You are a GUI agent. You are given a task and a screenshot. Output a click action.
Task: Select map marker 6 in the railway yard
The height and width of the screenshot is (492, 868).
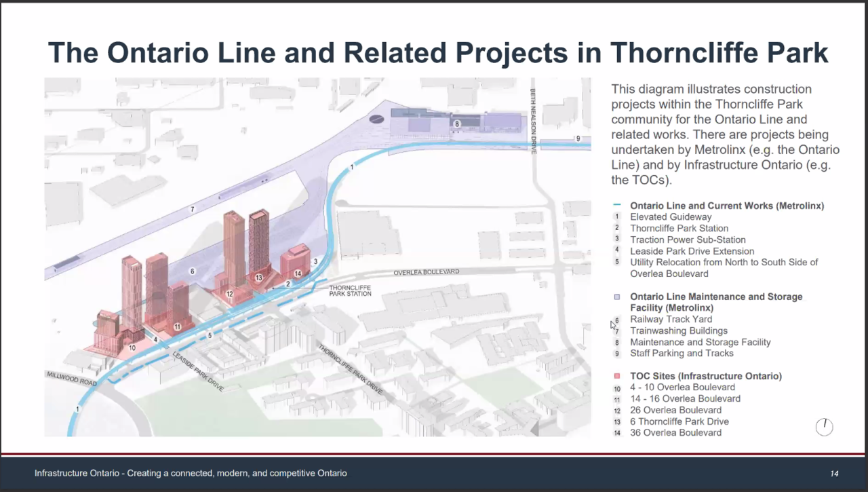click(193, 271)
